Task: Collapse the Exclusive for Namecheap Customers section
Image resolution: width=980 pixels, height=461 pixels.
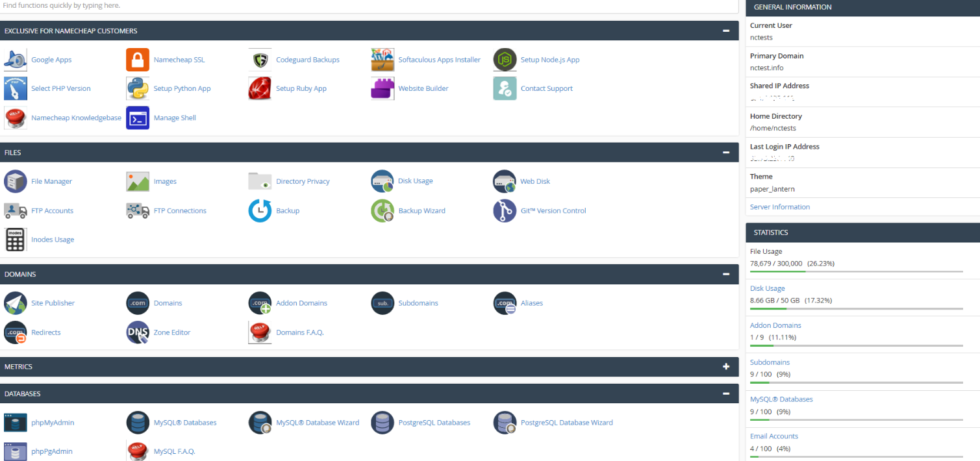Action: click(726, 31)
